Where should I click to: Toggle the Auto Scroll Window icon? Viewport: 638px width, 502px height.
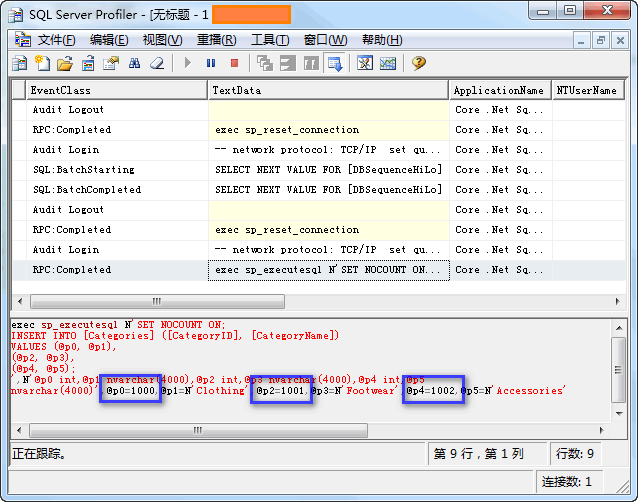click(334, 63)
